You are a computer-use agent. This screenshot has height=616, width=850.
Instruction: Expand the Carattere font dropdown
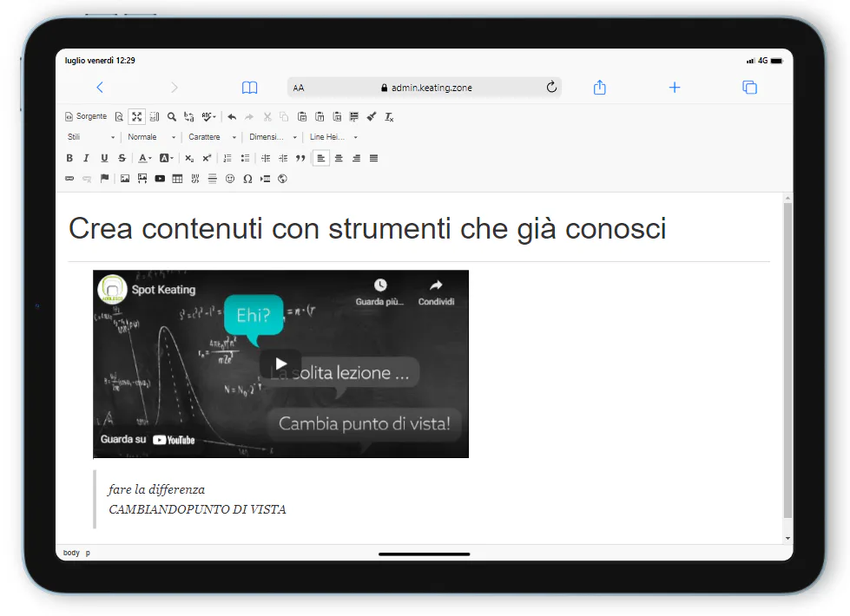(213, 137)
